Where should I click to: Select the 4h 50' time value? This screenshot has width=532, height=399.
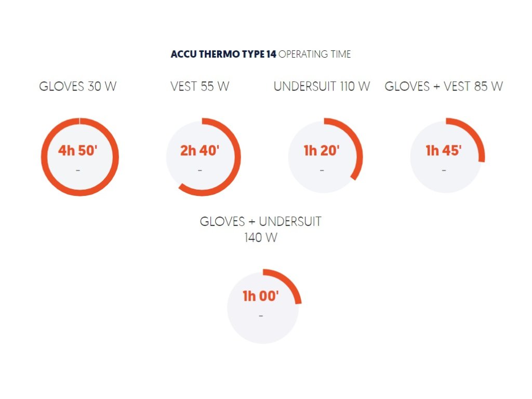click(78, 151)
